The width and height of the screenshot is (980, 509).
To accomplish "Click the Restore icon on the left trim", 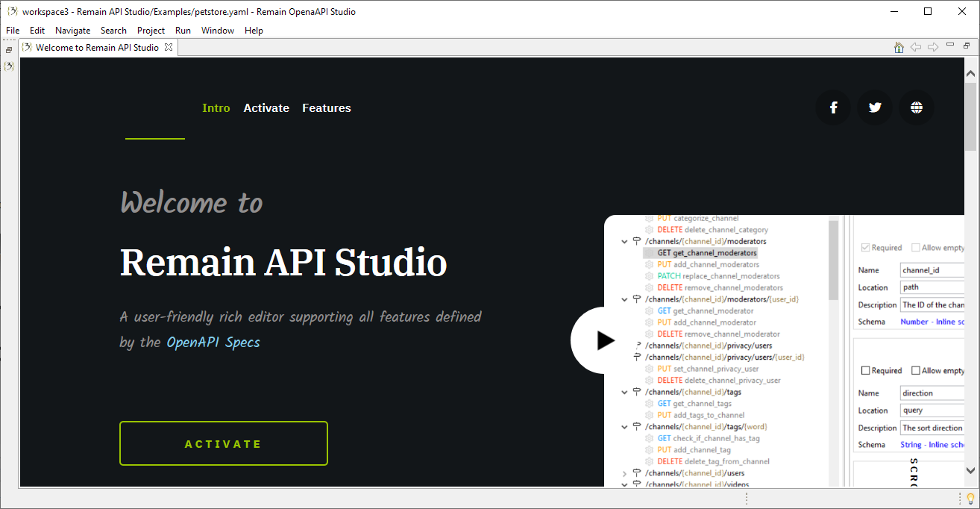I will tap(9, 50).
